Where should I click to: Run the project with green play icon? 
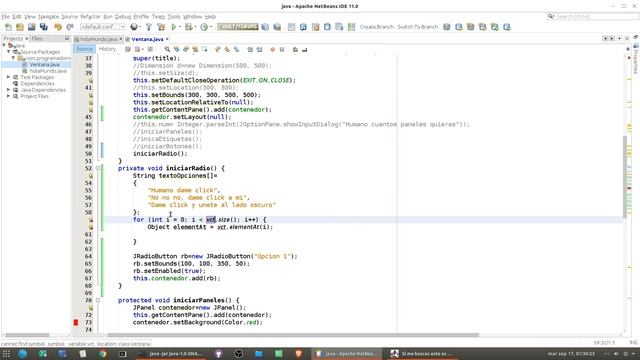click(173, 27)
